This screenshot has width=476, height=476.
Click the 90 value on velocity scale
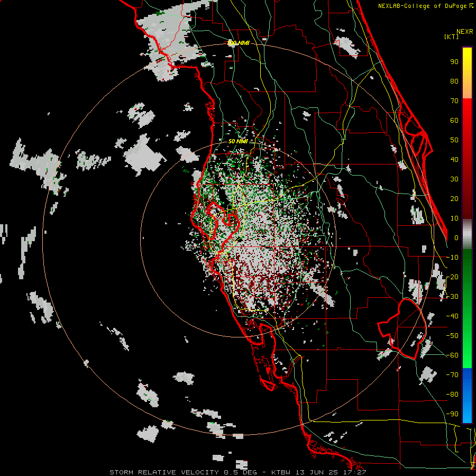[x=454, y=62]
